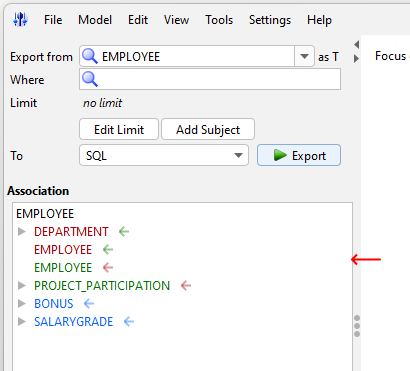Expand the DEPARTMENT tree node
The width and height of the screenshot is (410, 371).
22,231
